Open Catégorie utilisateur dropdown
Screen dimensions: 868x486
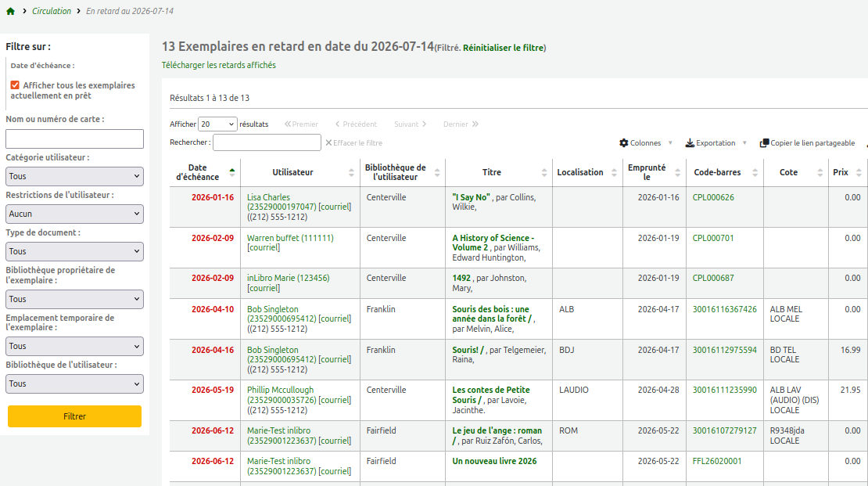point(75,176)
